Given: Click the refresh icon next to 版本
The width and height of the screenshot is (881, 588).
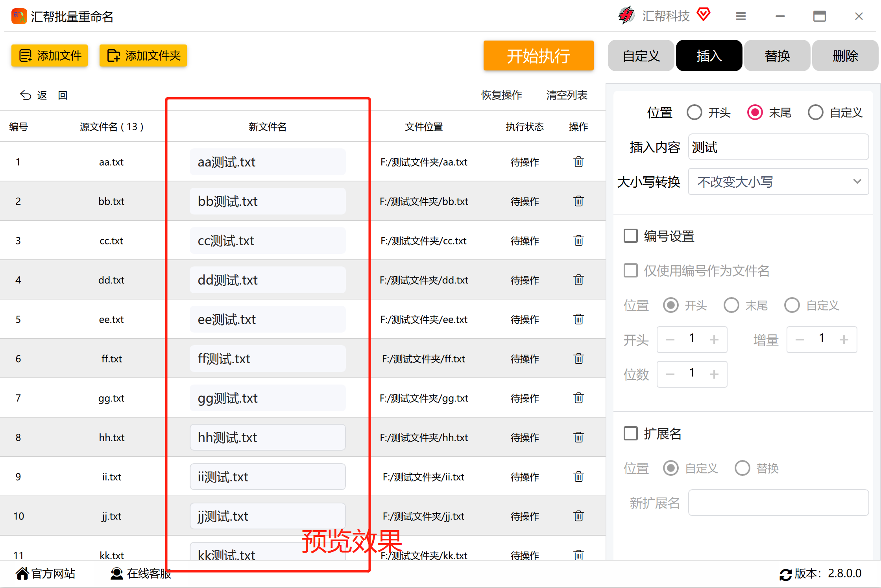Looking at the screenshot, I should click(x=785, y=575).
